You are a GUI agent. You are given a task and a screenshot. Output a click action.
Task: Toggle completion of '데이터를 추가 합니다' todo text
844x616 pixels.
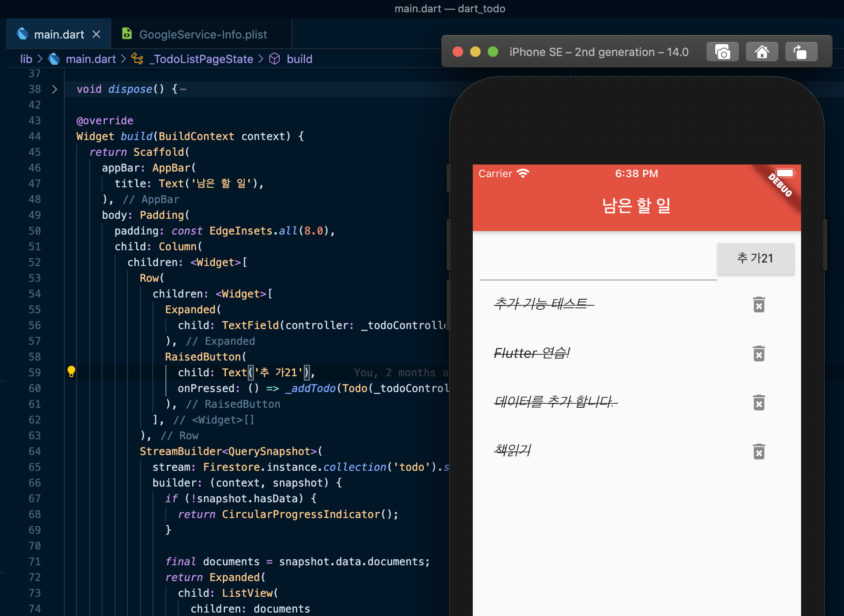[555, 402]
